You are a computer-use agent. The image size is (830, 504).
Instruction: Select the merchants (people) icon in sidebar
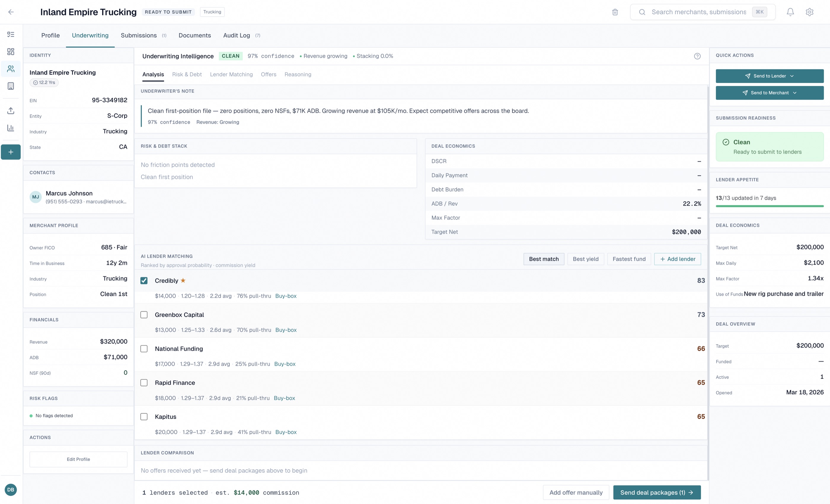10,69
